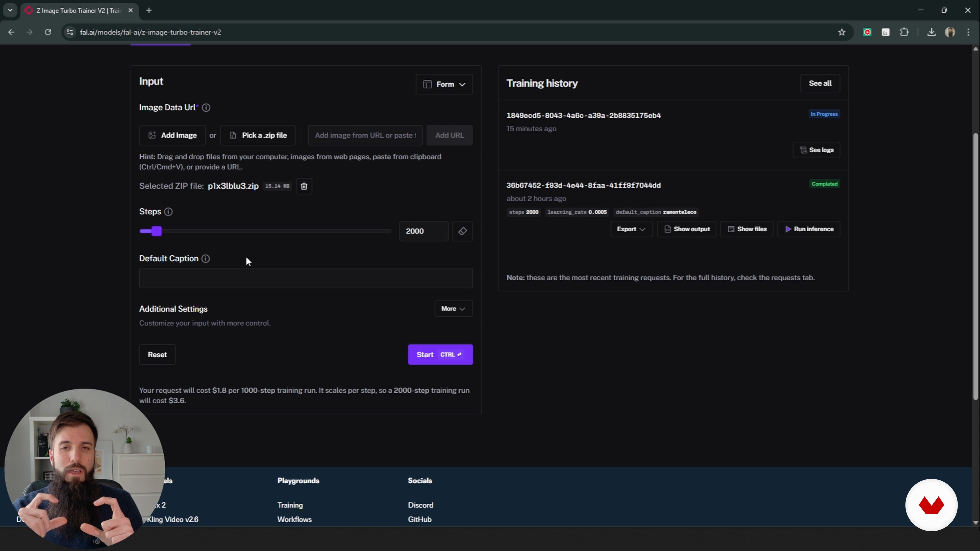Image resolution: width=980 pixels, height=551 pixels.
Task: Open the Export dropdown
Action: [632, 229]
